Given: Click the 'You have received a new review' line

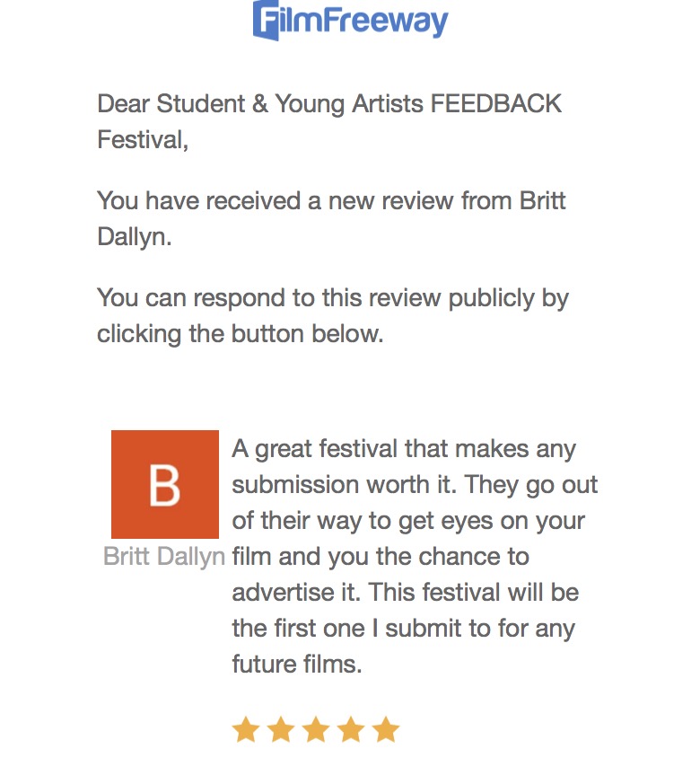Looking at the screenshot, I should pyautogui.click(x=331, y=200).
